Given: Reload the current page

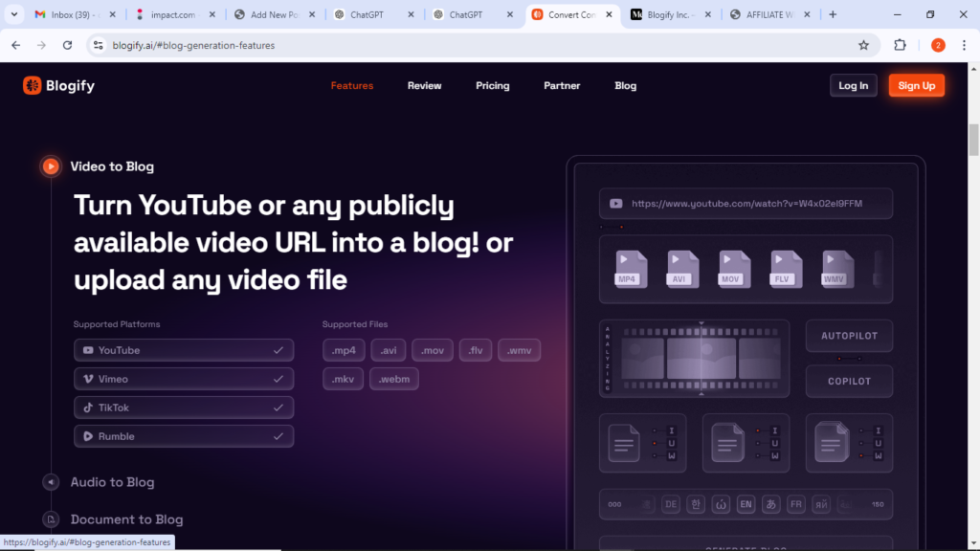Looking at the screenshot, I should coord(68,45).
